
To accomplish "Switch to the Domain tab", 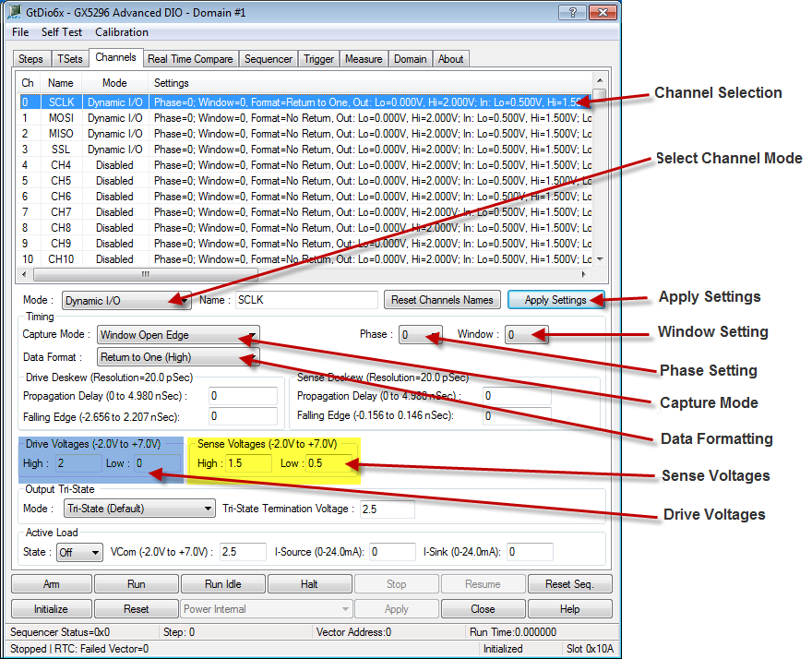I will click(410, 59).
